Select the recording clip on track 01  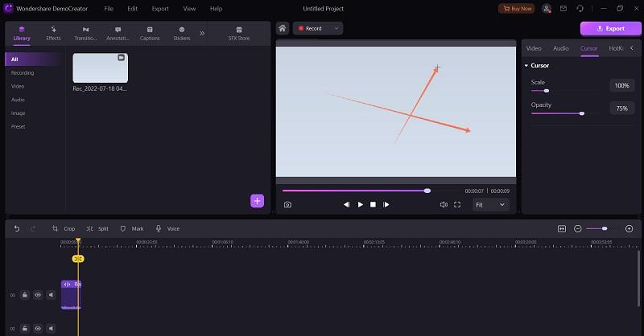[71, 294]
